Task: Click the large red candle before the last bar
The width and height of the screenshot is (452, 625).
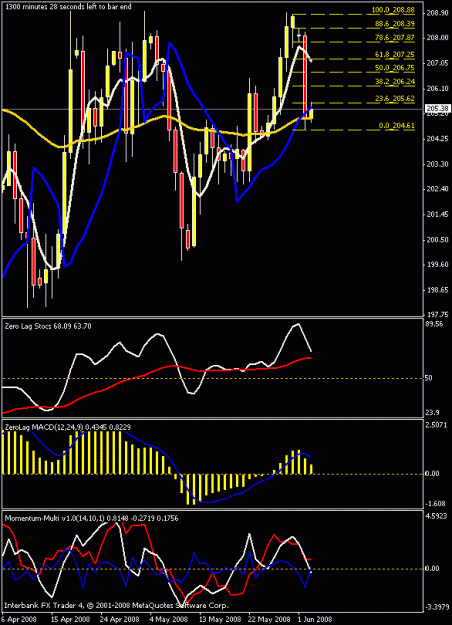Action: click(305, 76)
